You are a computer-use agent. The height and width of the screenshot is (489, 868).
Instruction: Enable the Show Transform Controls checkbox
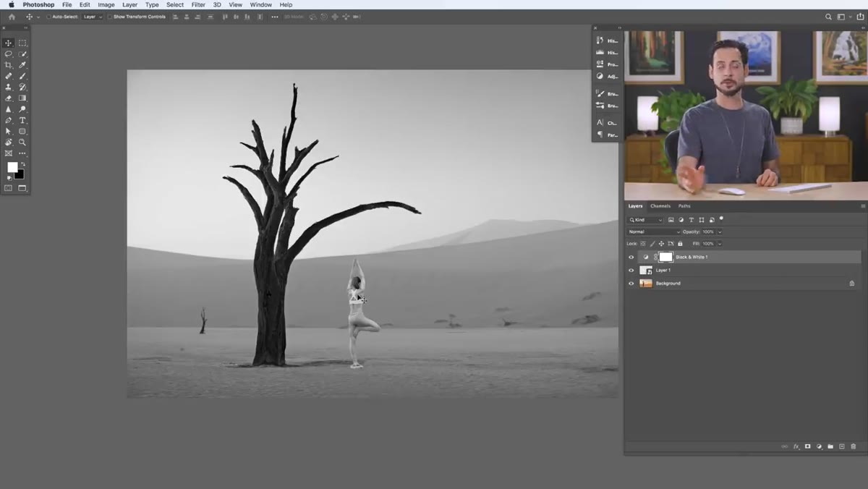(110, 17)
